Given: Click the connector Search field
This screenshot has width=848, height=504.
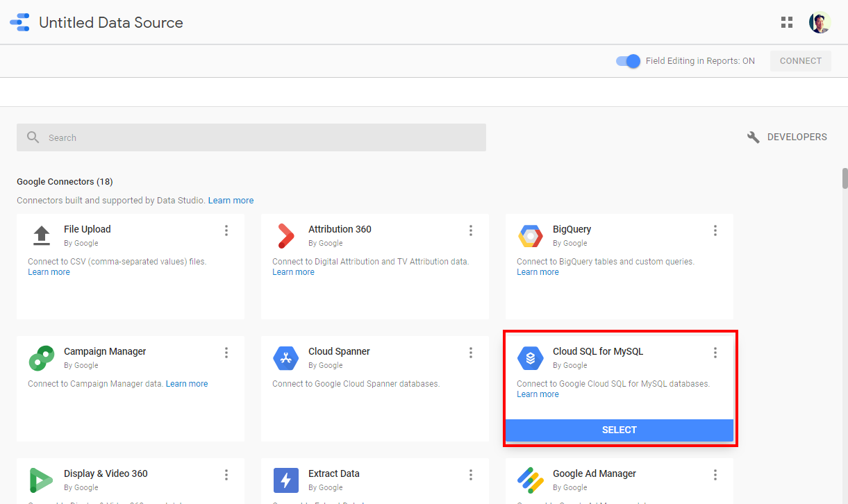Looking at the screenshot, I should [251, 137].
